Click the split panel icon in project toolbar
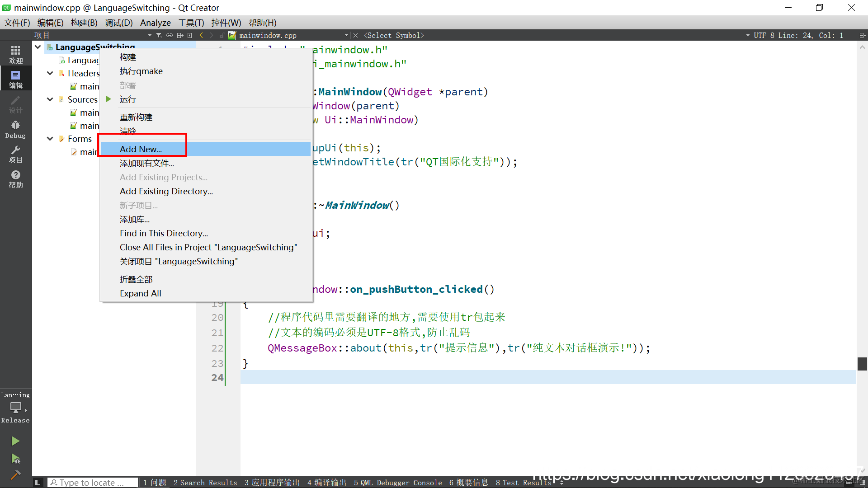 (180, 35)
